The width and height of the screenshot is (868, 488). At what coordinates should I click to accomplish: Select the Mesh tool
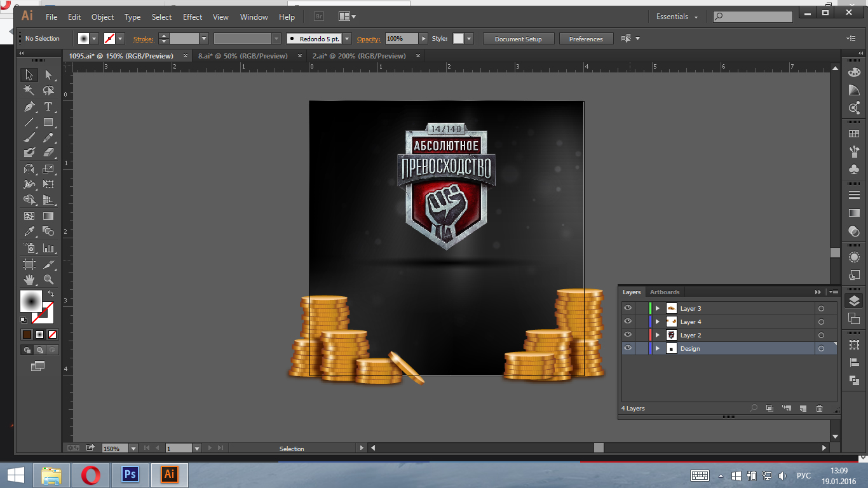[x=29, y=217]
